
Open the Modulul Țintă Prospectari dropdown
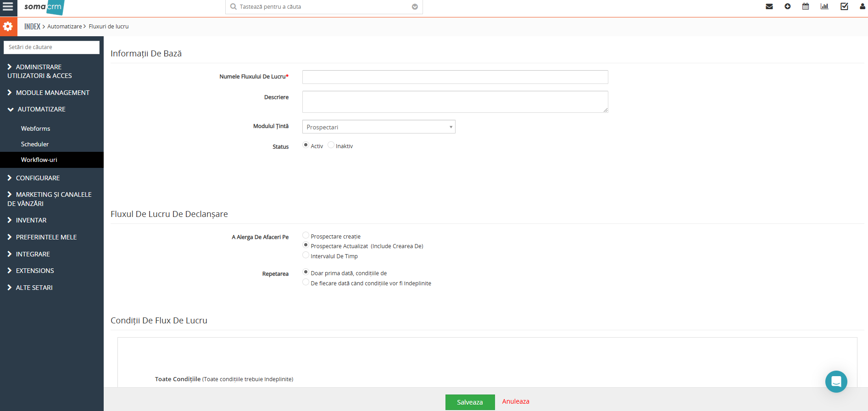pos(378,127)
